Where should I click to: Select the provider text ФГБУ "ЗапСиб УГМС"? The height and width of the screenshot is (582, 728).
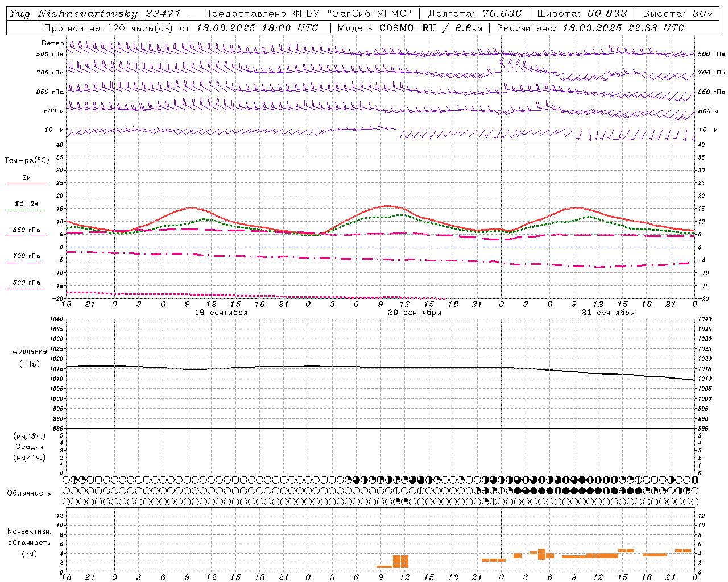coord(352,14)
